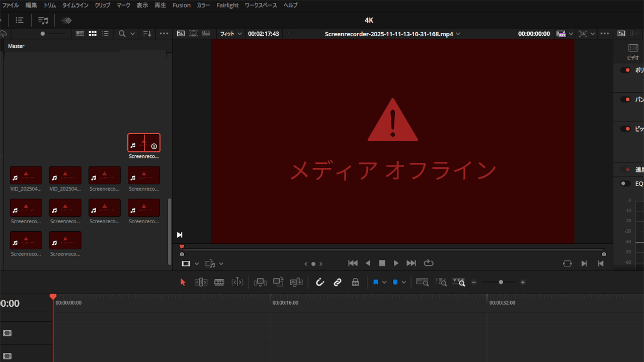Image resolution: width=644 pixels, height=362 pixels.
Task: Open the Sound Library music icon
Action: (43, 20)
